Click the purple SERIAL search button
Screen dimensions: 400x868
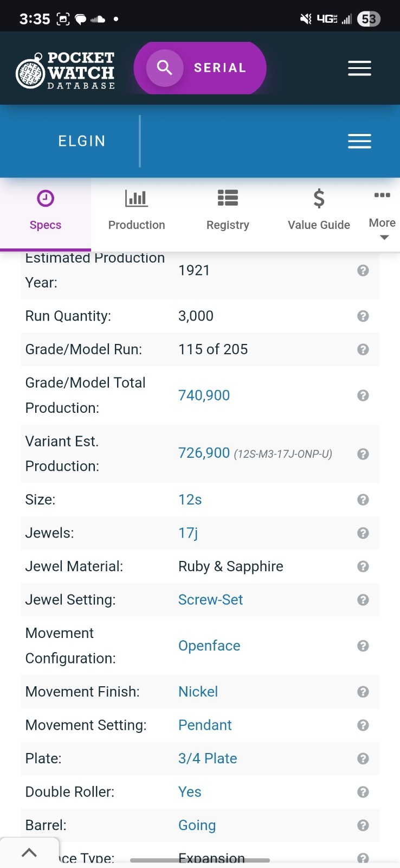click(200, 68)
